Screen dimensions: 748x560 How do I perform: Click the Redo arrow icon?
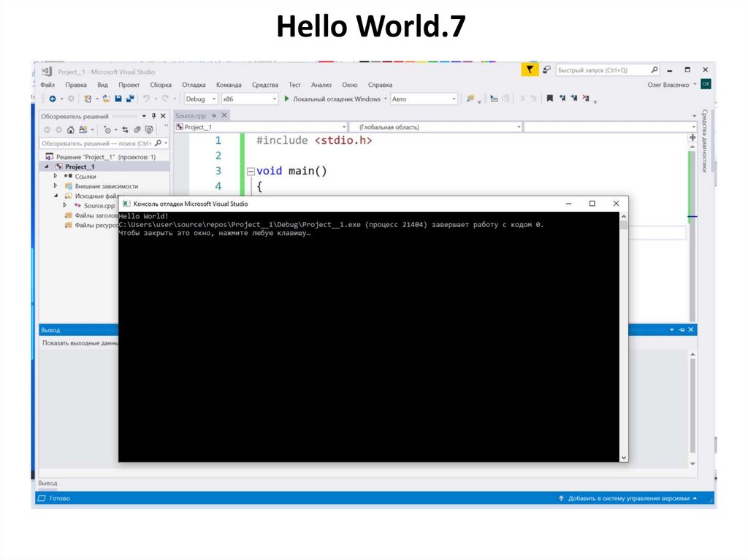tap(165, 99)
